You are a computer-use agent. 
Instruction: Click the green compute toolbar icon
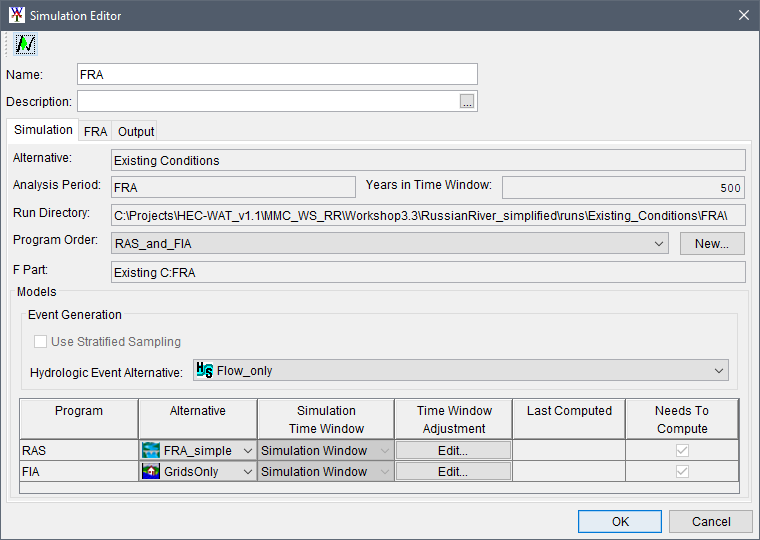point(26,45)
